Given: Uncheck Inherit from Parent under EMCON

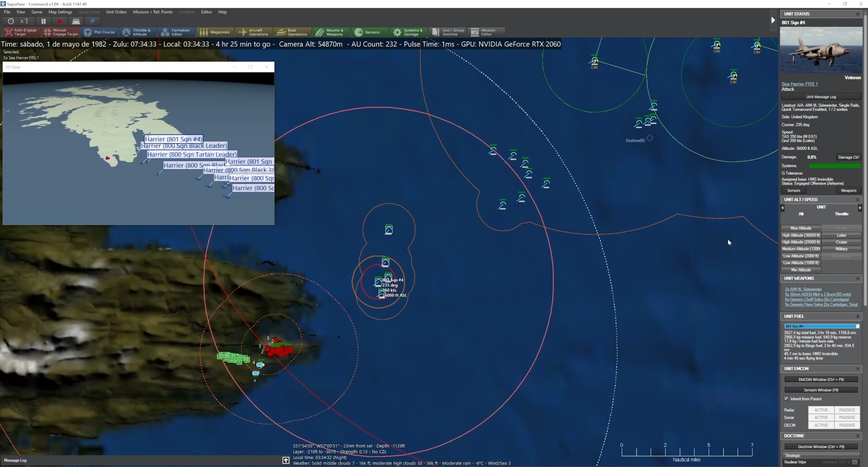Looking at the screenshot, I should [787, 399].
